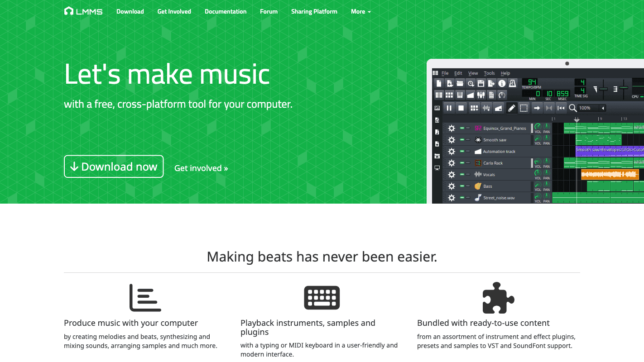Click the LMMS logo in the header
The image size is (644, 362).
pyautogui.click(x=83, y=11)
